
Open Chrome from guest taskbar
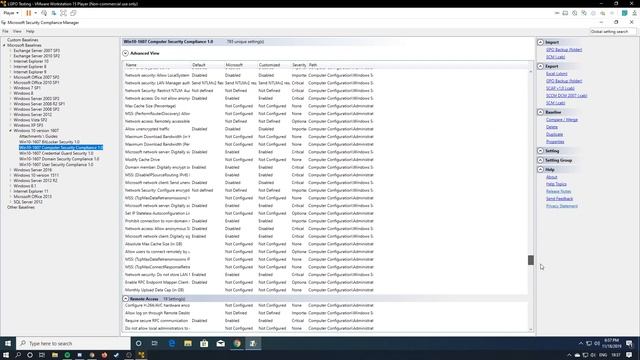(x=237, y=344)
